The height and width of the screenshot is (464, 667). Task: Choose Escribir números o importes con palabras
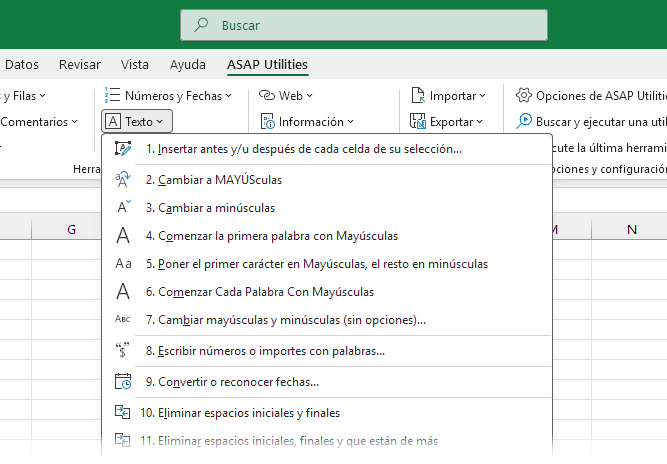coord(327,351)
